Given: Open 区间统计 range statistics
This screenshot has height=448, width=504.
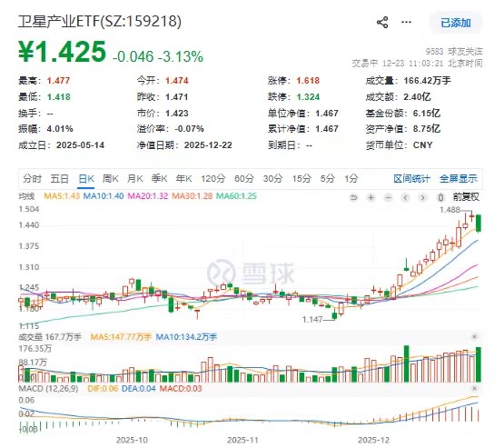Looking at the screenshot, I should (411, 178).
